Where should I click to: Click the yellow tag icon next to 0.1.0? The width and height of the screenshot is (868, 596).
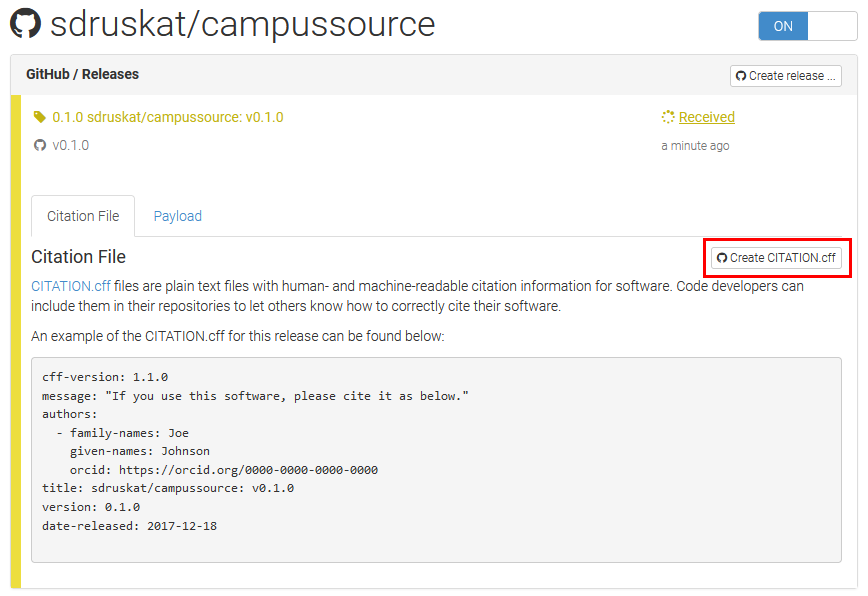coord(39,117)
